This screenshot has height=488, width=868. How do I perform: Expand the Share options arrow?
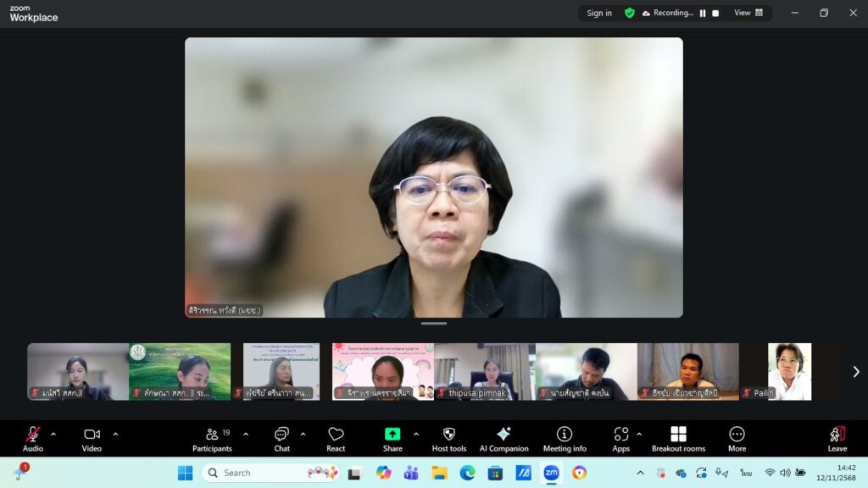point(415,434)
